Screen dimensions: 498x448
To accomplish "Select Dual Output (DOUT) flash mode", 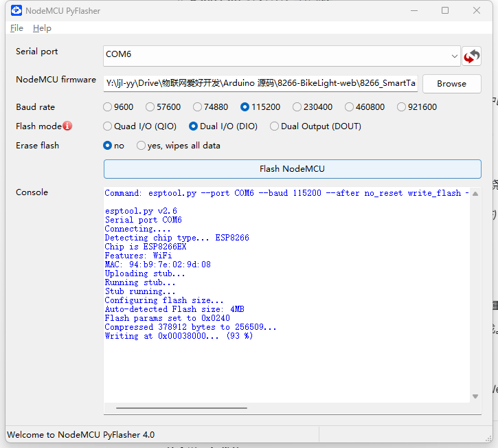I will coord(275,126).
